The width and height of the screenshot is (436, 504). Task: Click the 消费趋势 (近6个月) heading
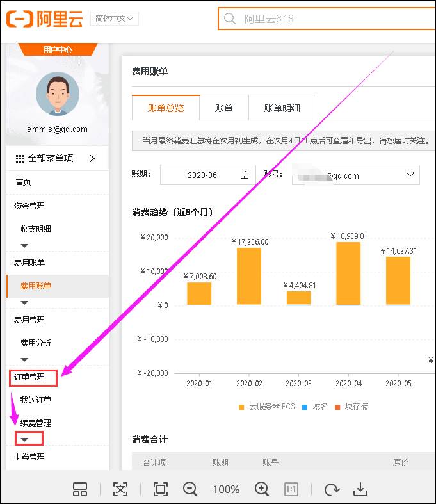(172, 212)
